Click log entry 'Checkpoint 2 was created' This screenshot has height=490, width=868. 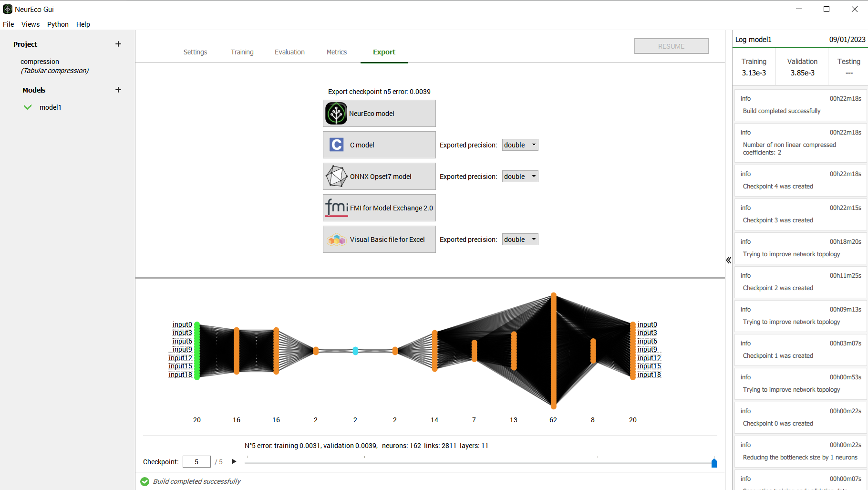pos(800,282)
